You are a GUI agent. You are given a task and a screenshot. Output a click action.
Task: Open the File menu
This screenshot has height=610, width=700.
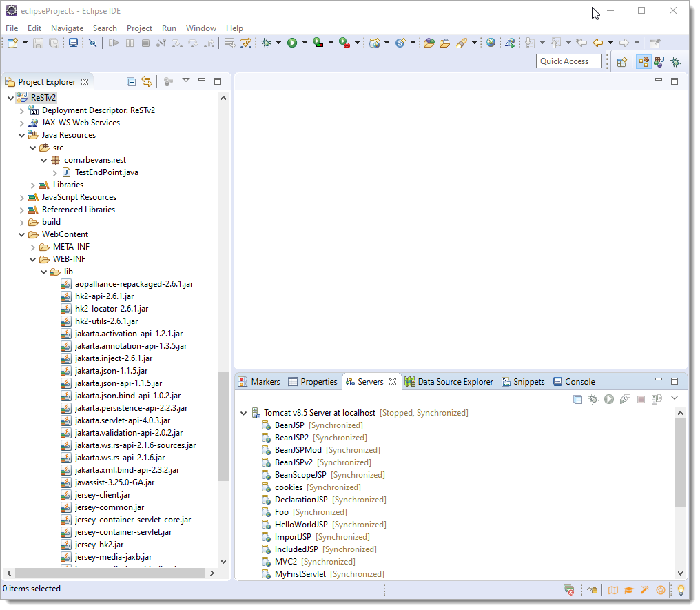click(x=12, y=28)
